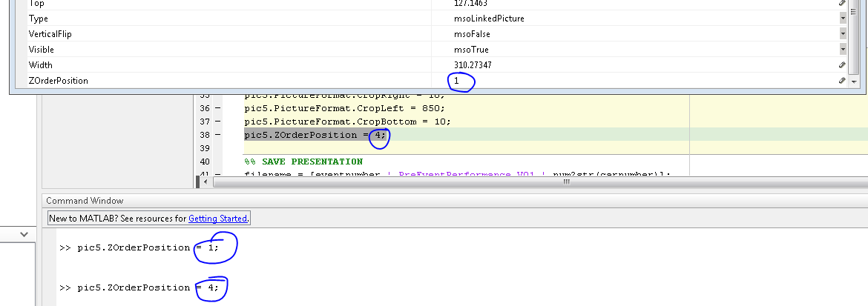This screenshot has height=306, width=868.
Task: Open the Type value dropdown
Action: 843,19
